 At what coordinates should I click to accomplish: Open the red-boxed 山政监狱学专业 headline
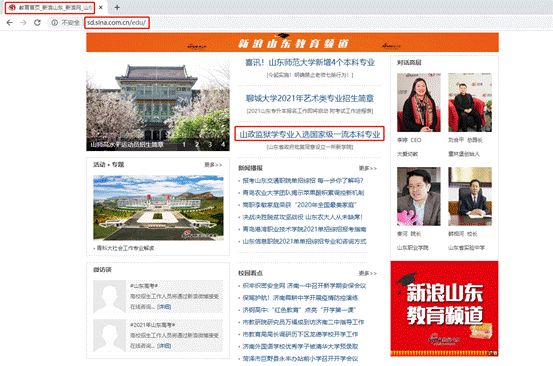tap(310, 134)
